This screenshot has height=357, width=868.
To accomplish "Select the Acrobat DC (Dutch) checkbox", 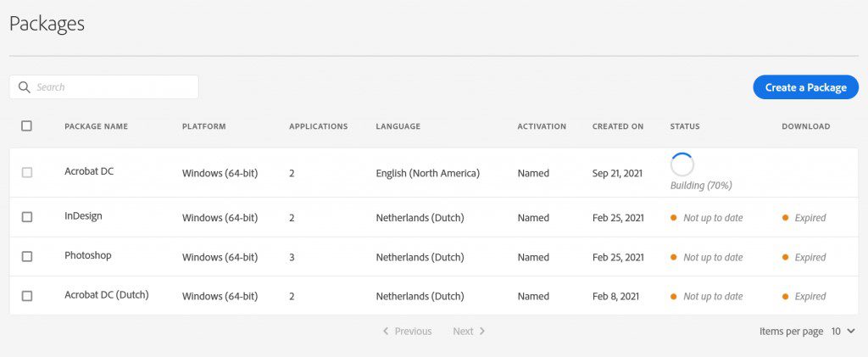I will [27, 296].
